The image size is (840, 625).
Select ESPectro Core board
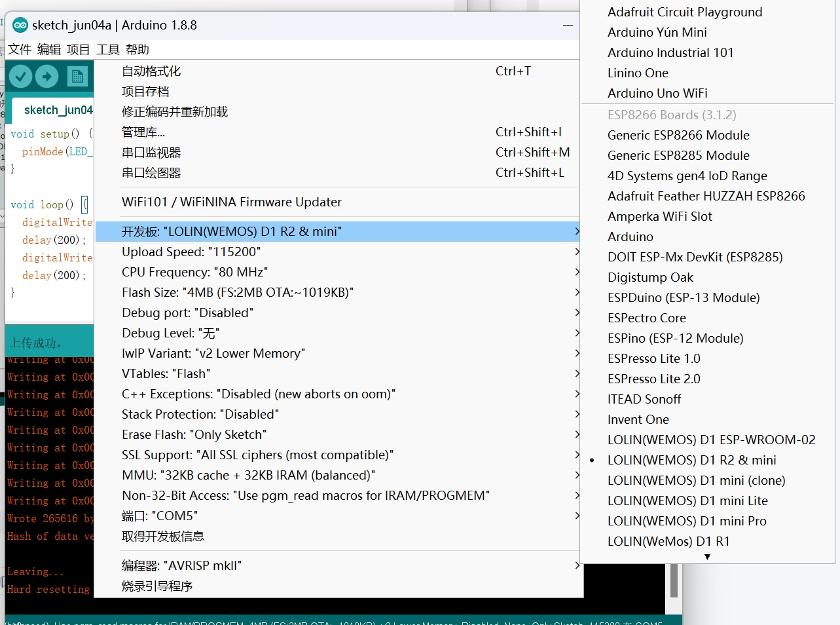707,318
